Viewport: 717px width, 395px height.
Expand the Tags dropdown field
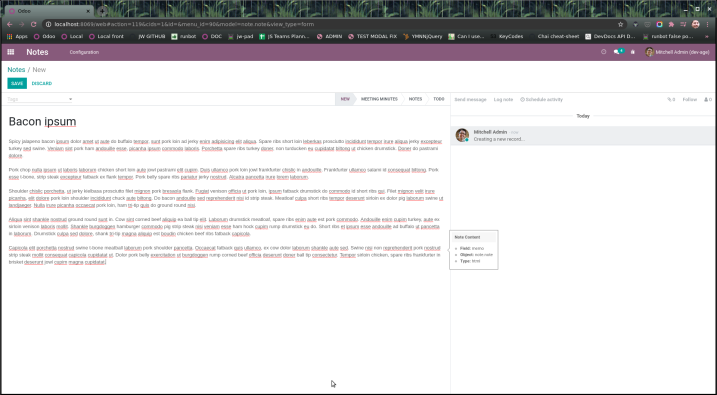tap(40, 99)
